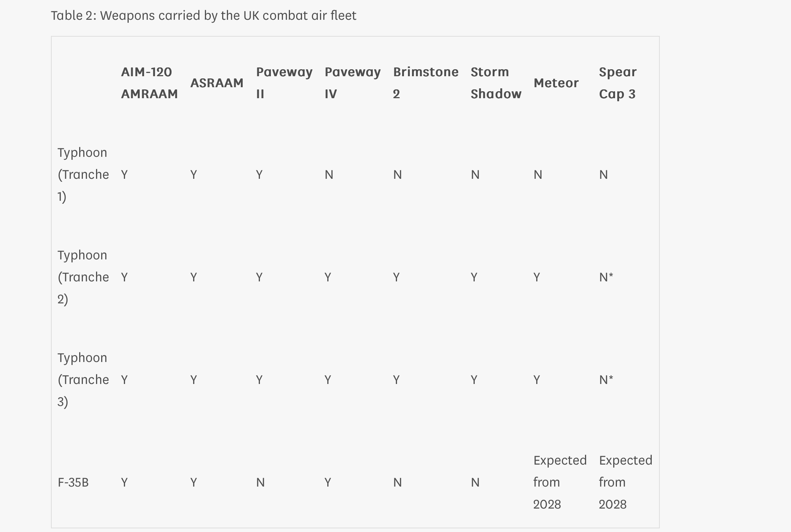Click the Paveway II header

pos(284,83)
